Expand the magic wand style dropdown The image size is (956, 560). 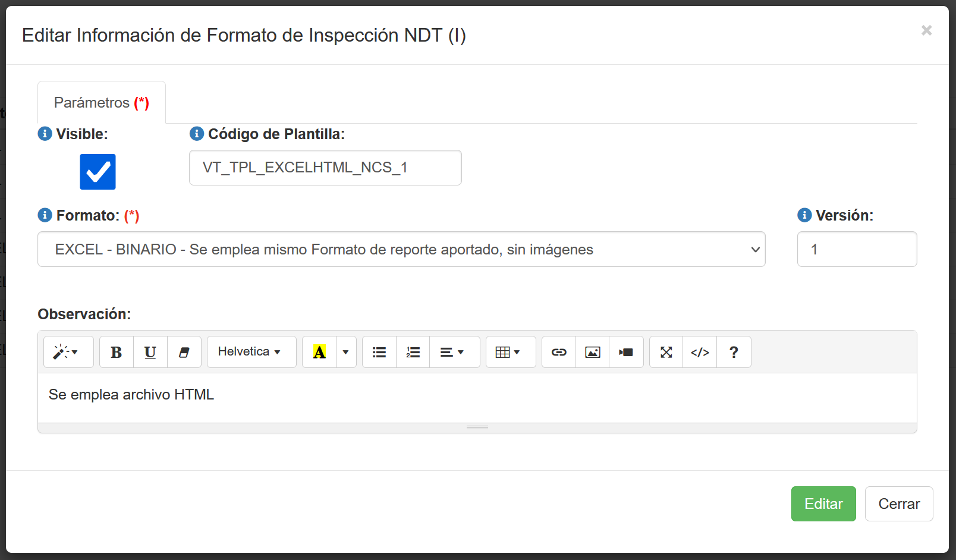[68, 353]
